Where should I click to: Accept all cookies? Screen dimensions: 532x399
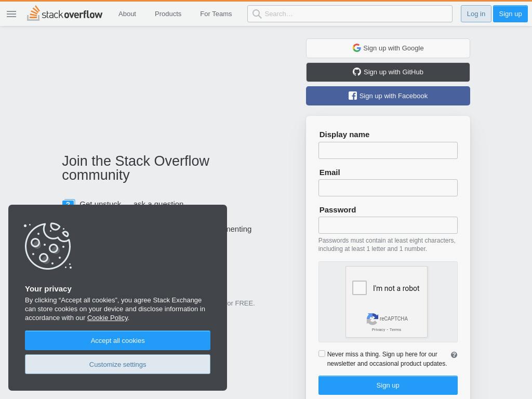tap(117, 340)
